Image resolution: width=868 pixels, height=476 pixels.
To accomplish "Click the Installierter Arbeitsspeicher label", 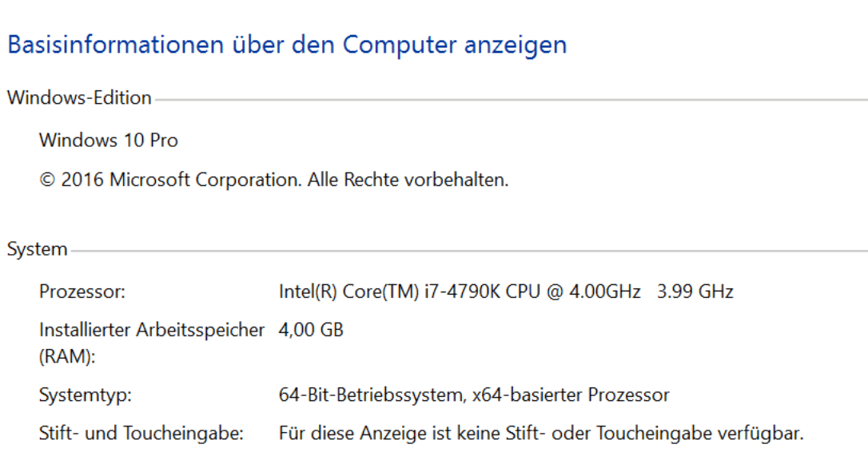I will click(x=152, y=330).
